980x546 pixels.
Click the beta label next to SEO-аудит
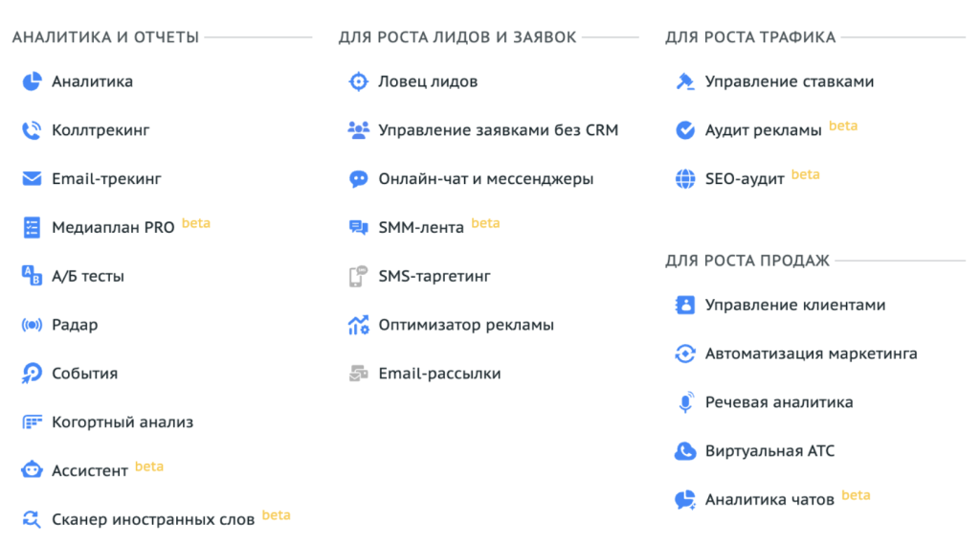click(806, 174)
